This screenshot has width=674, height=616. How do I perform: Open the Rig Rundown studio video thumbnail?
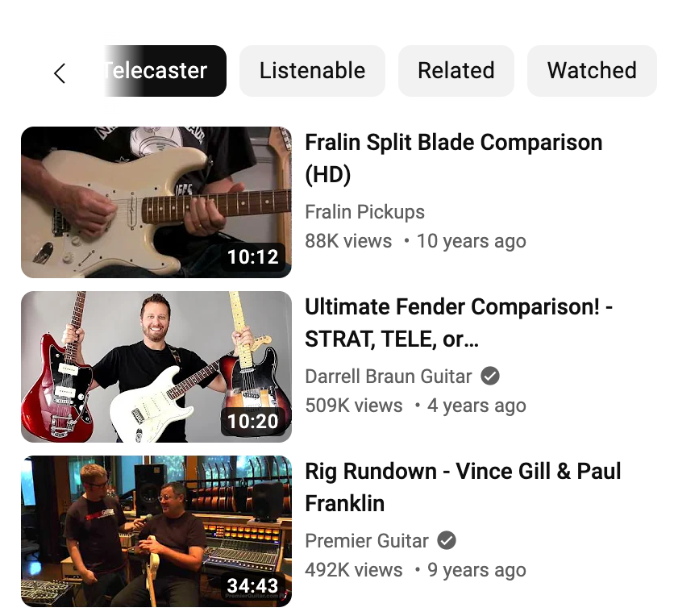tap(156, 531)
